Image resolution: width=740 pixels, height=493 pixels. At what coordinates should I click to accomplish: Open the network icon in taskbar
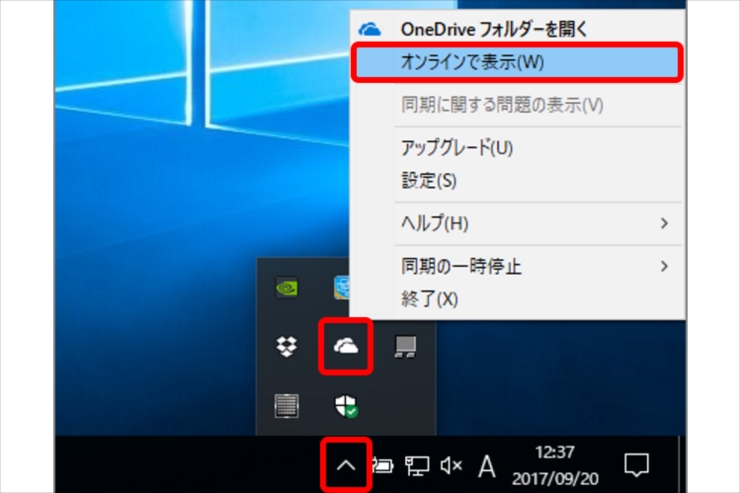click(417, 466)
